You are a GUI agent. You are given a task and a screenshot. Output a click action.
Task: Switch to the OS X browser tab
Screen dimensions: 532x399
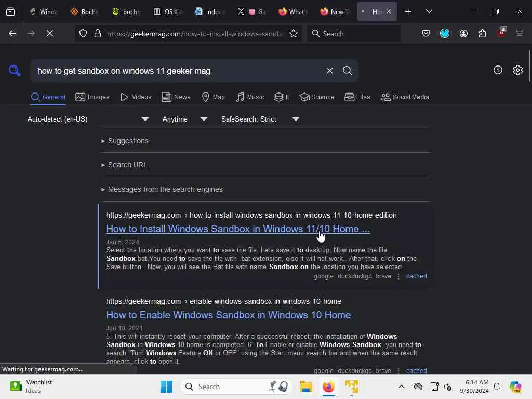point(168,12)
